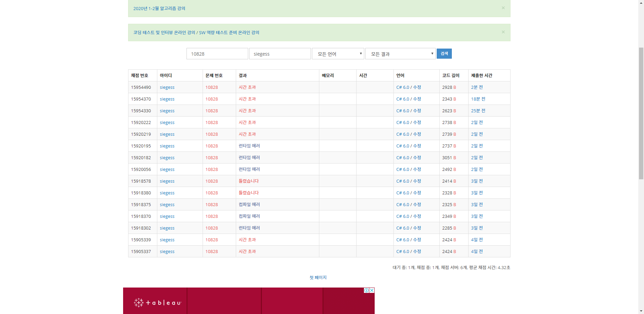Click the blue 검색 search button

(444, 54)
